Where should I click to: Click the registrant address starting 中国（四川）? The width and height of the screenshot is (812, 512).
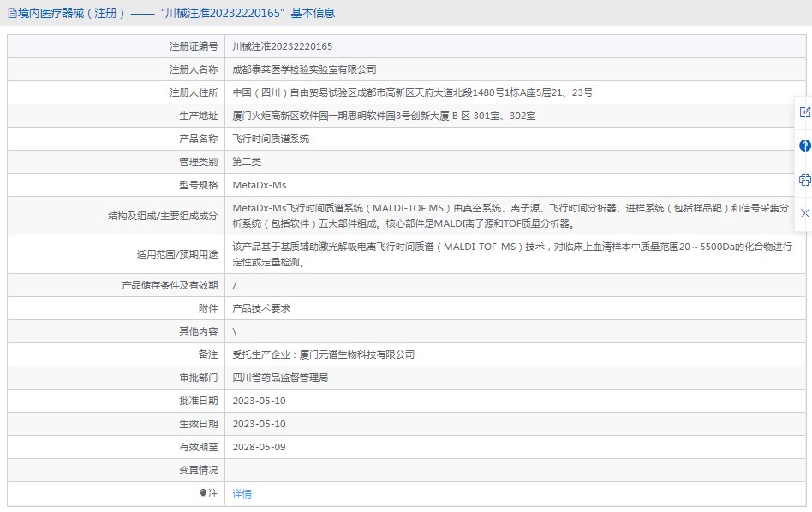[413, 92]
